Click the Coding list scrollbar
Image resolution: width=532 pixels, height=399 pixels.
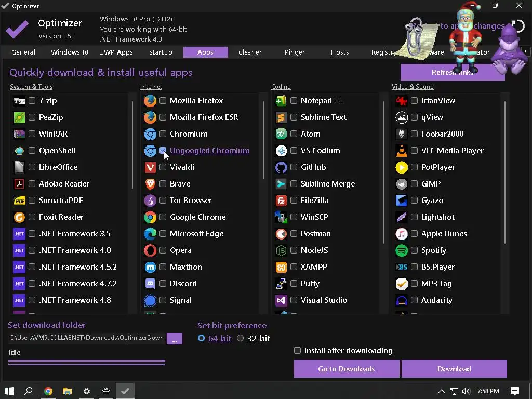pos(384,172)
